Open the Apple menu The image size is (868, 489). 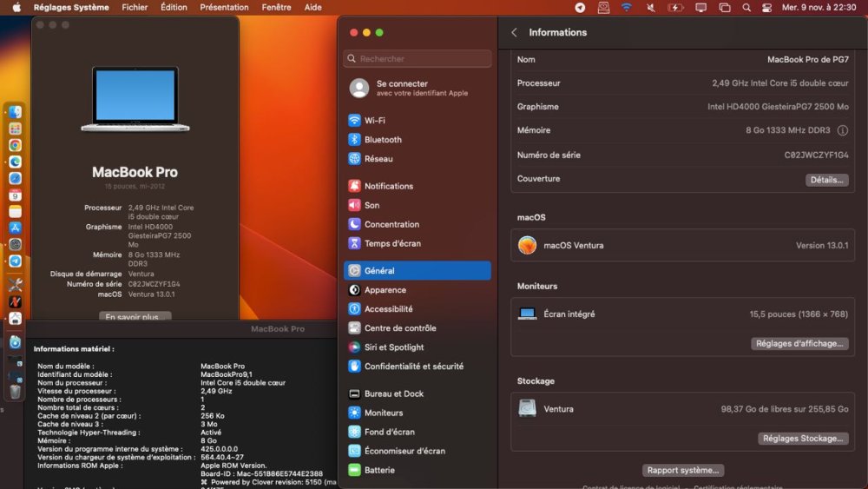[x=16, y=7]
